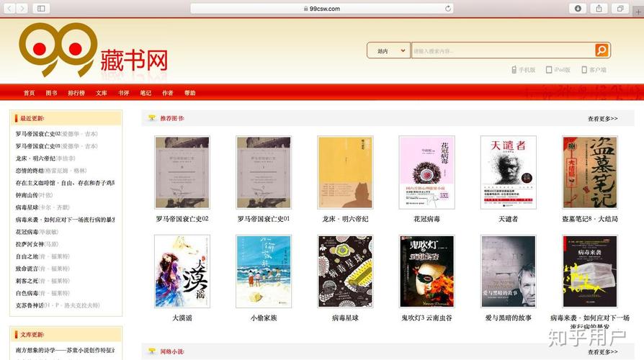
Task: Click the 爱与黑暗的故事 book cover
Action: click(x=508, y=271)
